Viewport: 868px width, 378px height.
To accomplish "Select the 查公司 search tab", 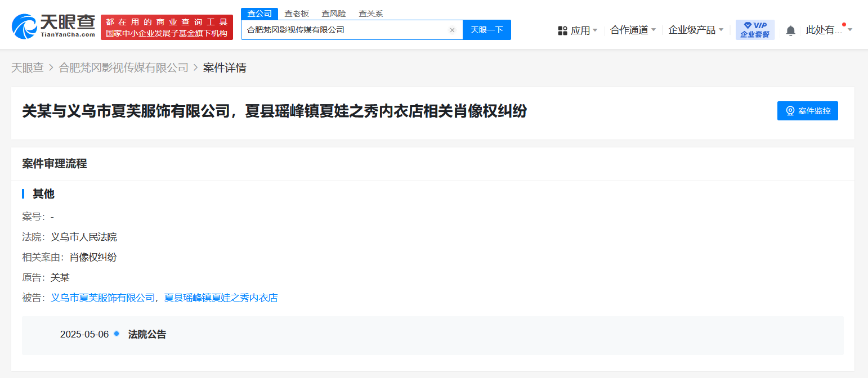I will (259, 13).
